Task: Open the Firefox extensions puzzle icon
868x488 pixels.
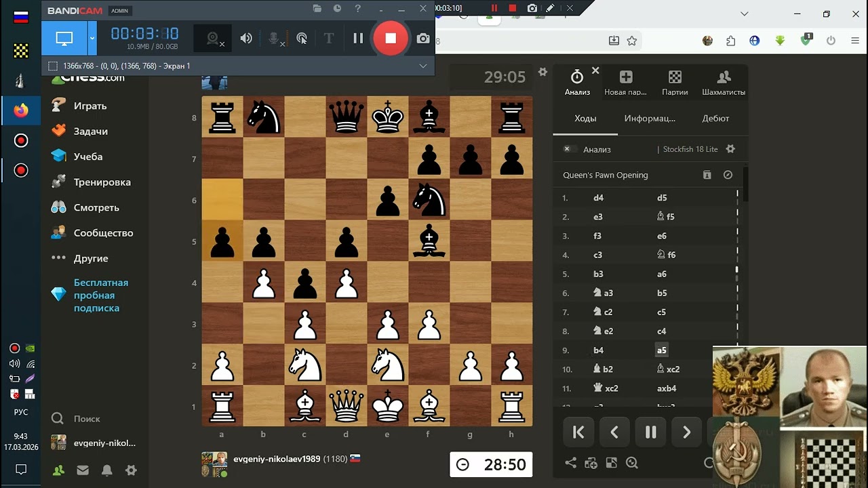Action: click(730, 41)
